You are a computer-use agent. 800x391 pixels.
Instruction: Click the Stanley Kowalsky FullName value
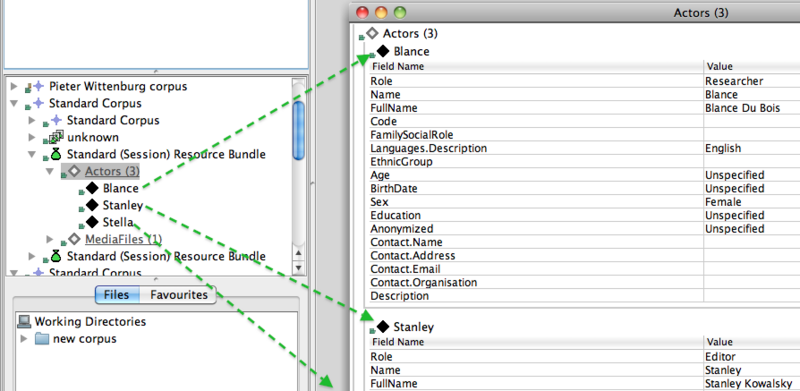(748, 383)
